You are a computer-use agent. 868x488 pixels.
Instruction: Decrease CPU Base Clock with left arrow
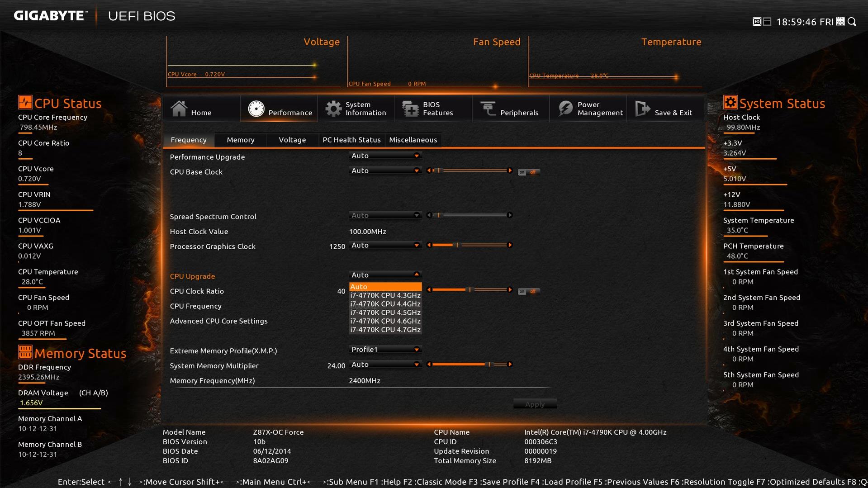point(429,171)
